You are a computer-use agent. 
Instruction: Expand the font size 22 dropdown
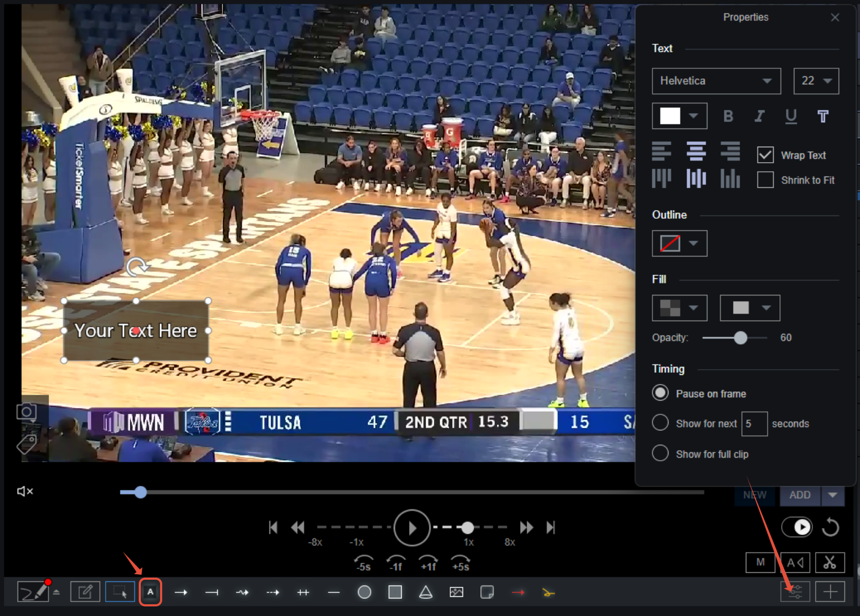click(x=816, y=81)
